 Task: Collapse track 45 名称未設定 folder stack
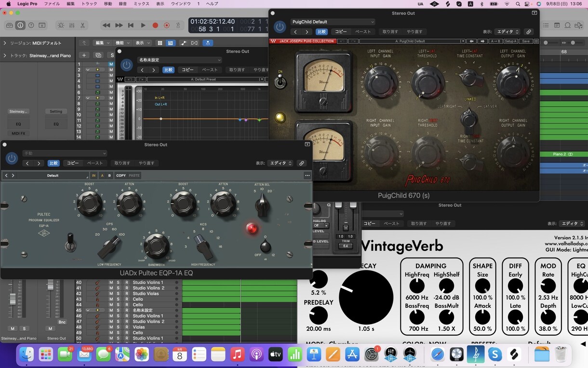[x=88, y=310]
